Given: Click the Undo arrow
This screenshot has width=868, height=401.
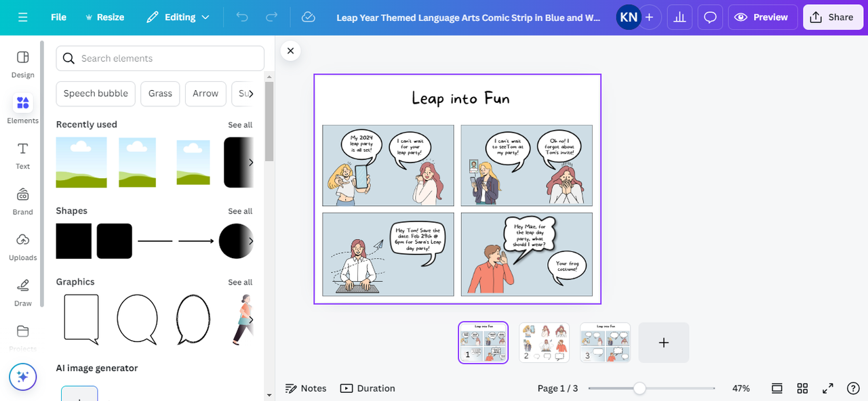Looking at the screenshot, I should click(242, 17).
